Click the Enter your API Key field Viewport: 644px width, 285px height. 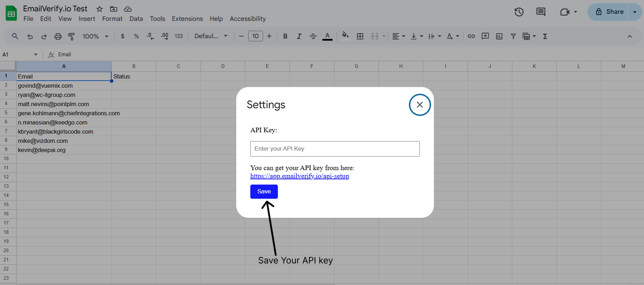pyautogui.click(x=335, y=149)
